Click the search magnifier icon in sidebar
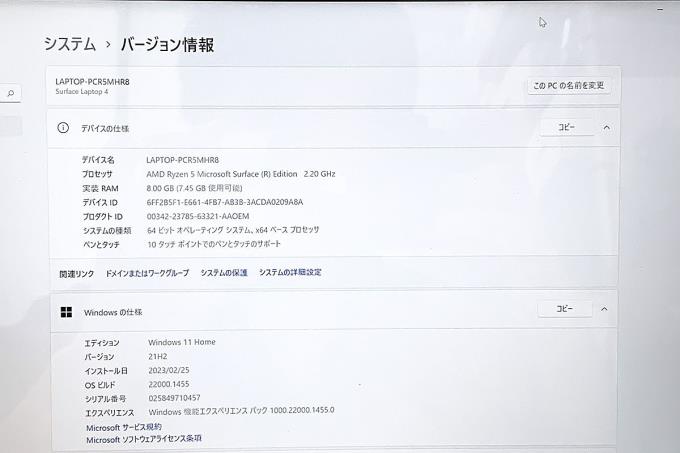The width and height of the screenshot is (680, 453). point(11,93)
